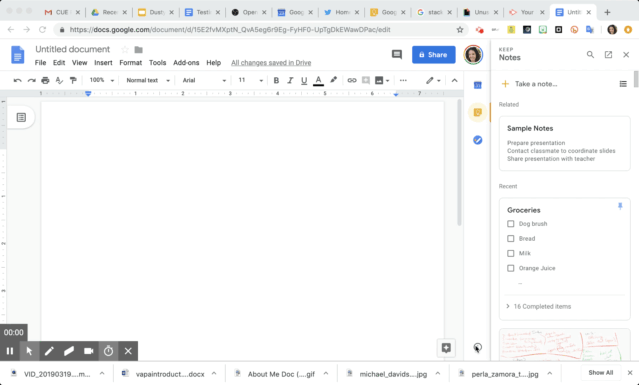
Task: Expand vapaintroduct....docx download chevron
Action: pyautogui.click(x=214, y=374)
